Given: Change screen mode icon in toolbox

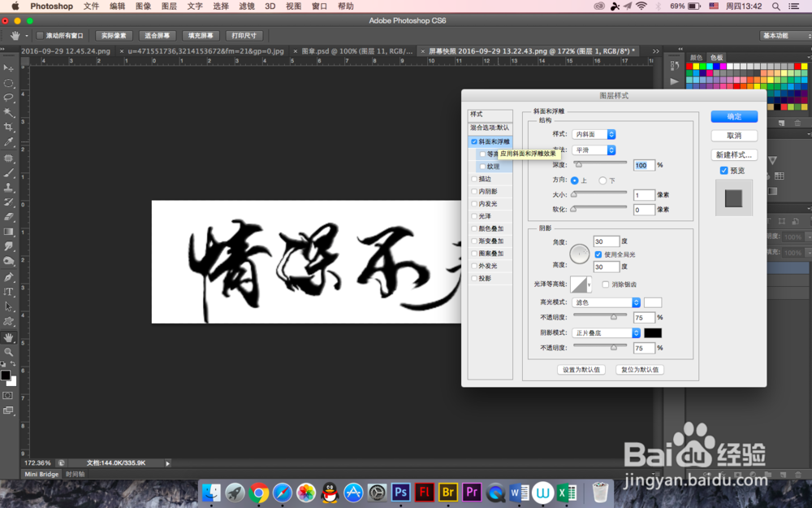Looking at the screenshot, I should (x=8, y=410).
